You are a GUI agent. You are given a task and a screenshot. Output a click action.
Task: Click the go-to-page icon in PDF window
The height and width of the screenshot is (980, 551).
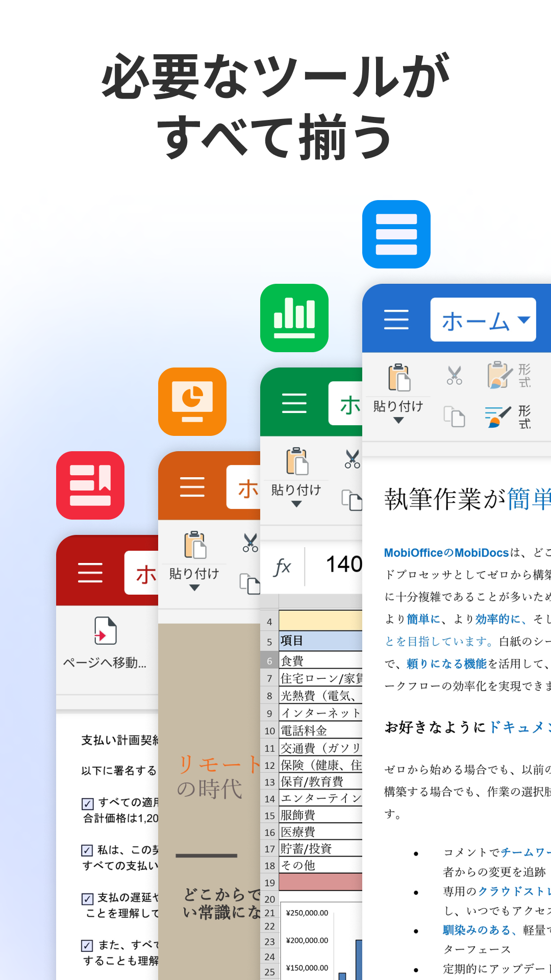tap(105, 630)
